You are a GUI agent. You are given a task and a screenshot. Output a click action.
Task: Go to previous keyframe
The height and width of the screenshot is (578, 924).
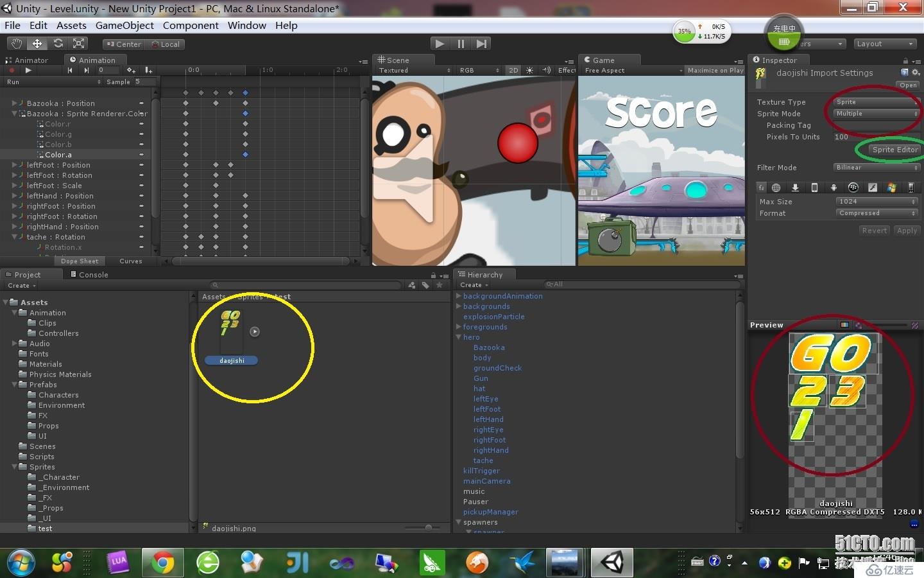point(70,71)
